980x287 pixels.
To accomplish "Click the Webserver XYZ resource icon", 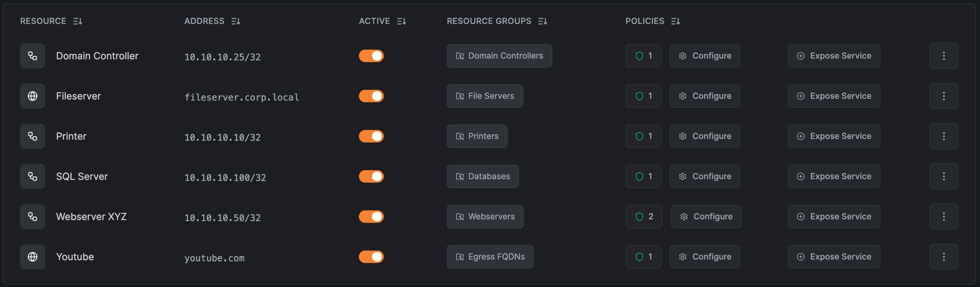I will pos(32,217).
